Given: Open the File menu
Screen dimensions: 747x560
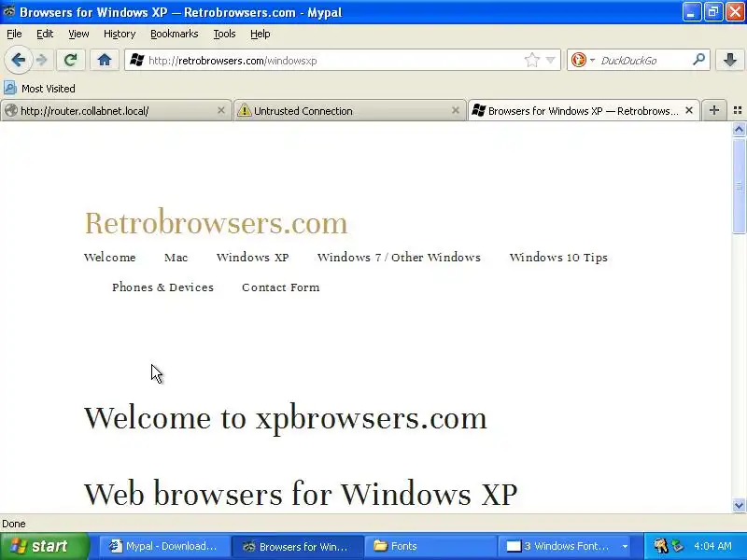Looking at the screenshot, I should (x=14, y=34).
